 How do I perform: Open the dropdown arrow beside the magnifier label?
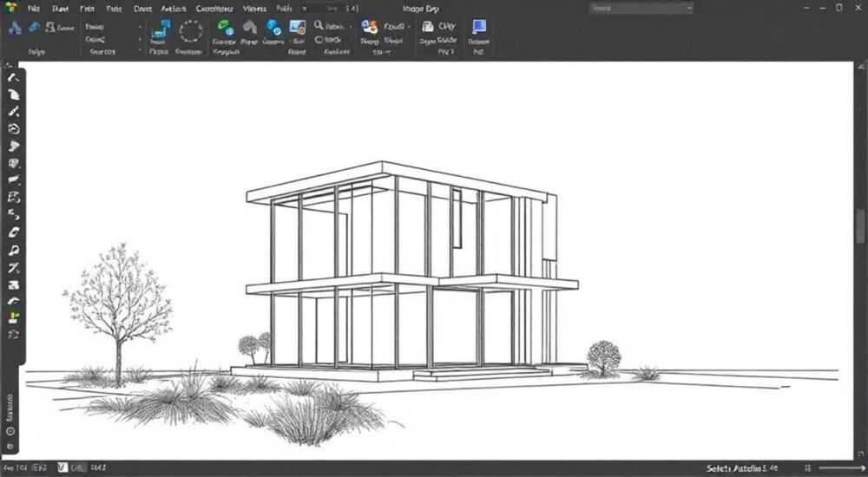coord(351,26)
